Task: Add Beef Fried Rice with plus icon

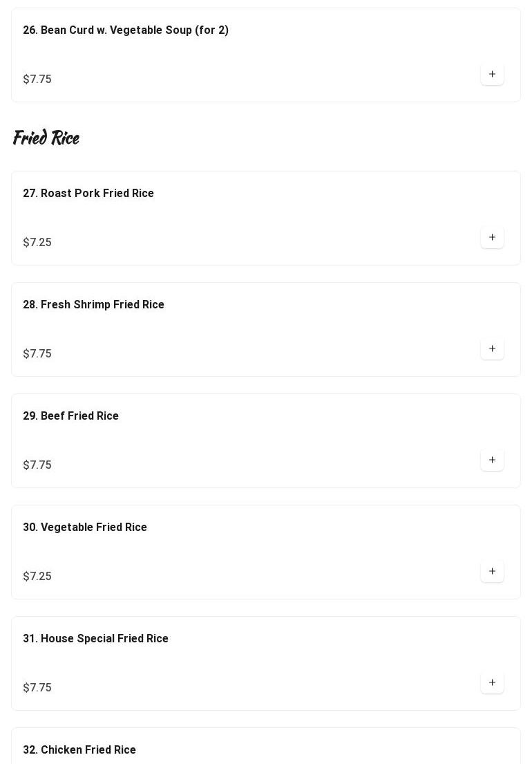Action: [x=492, y=460]
